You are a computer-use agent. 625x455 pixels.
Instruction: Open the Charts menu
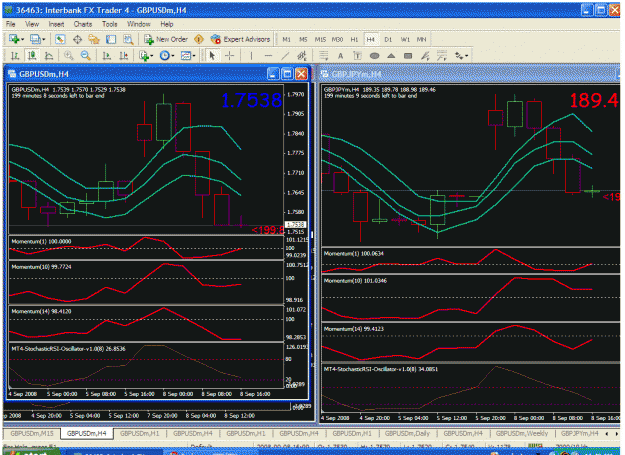tap(83, 24)
